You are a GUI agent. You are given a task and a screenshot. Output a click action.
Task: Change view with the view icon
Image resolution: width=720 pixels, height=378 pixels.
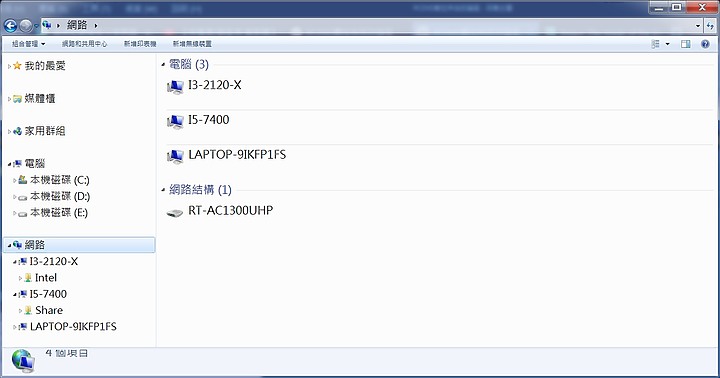[656, 44]
